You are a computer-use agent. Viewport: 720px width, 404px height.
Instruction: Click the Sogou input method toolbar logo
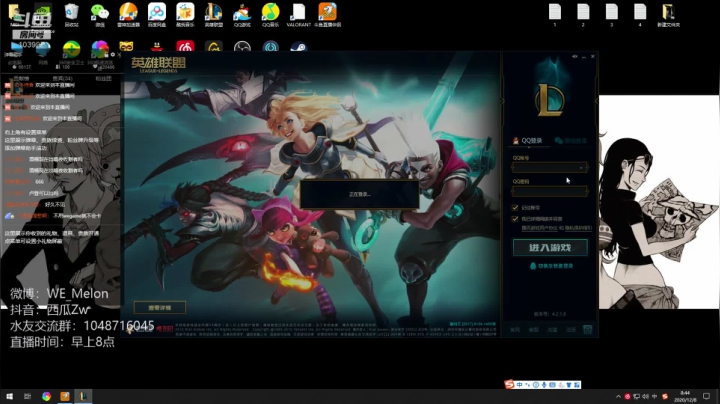coord(509,384)
